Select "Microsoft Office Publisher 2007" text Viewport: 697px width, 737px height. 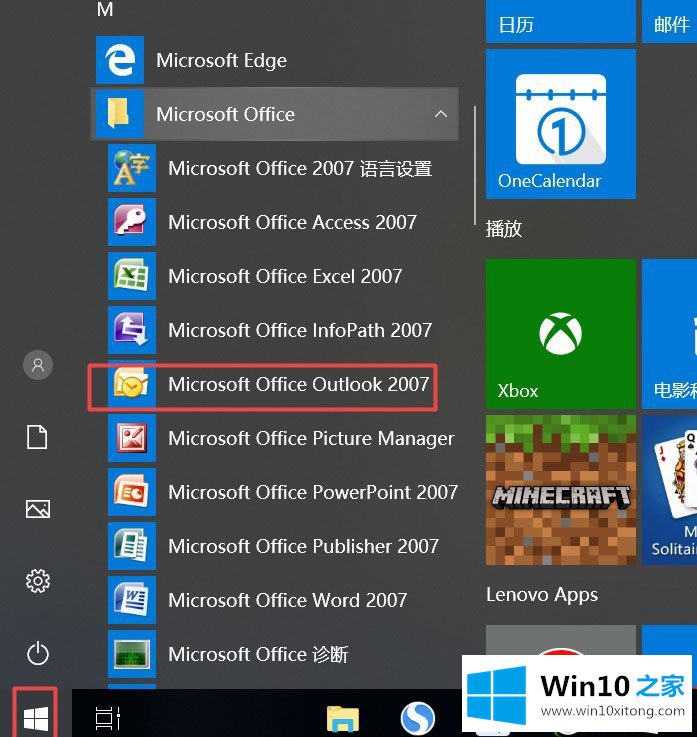[x=304, y=547]
